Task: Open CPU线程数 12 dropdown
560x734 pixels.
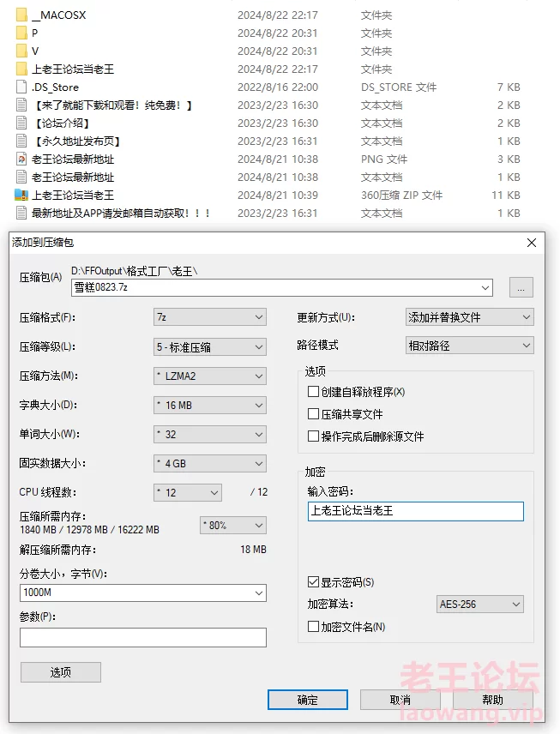Action: point(188,492)
